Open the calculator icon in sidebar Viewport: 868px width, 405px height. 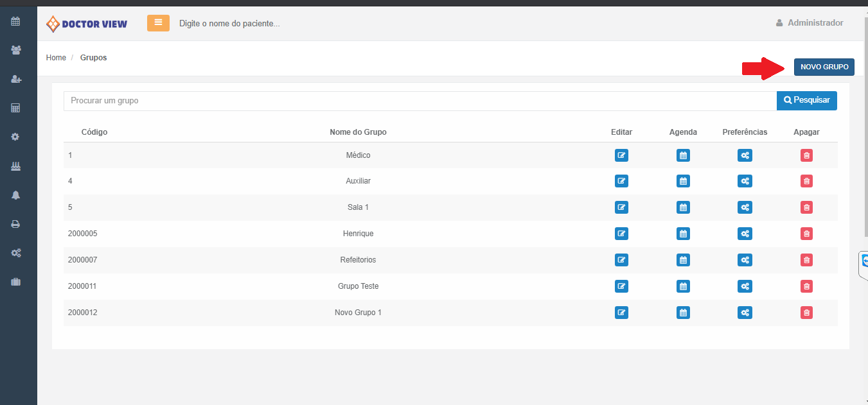[16, 108]
